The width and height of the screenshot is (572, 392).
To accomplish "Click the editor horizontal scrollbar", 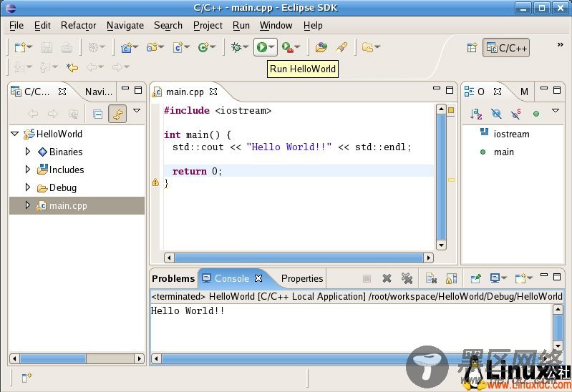I will pyautogui.click(x=299, y=258).
